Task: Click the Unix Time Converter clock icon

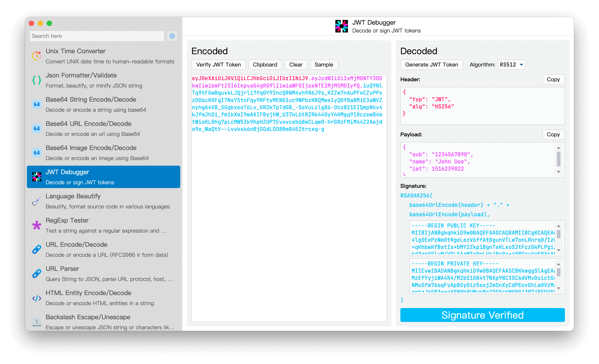Action: [x=37, y=56]
